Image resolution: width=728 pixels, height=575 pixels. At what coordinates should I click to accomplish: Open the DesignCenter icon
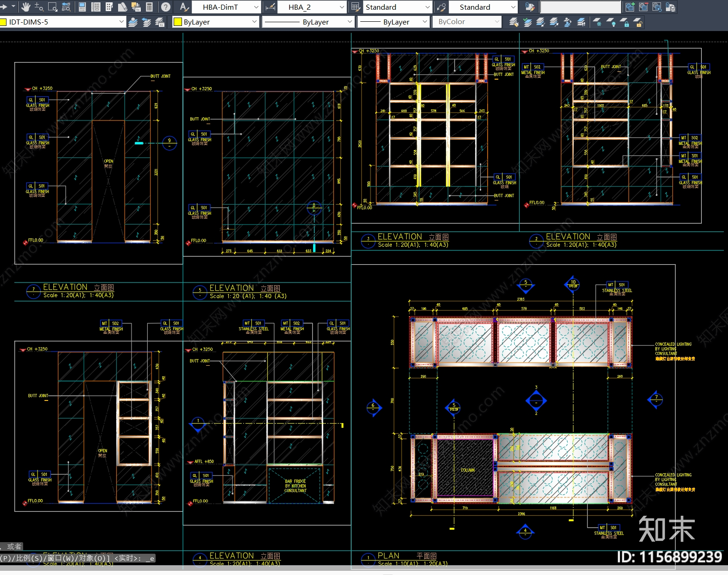coord(96,7)
